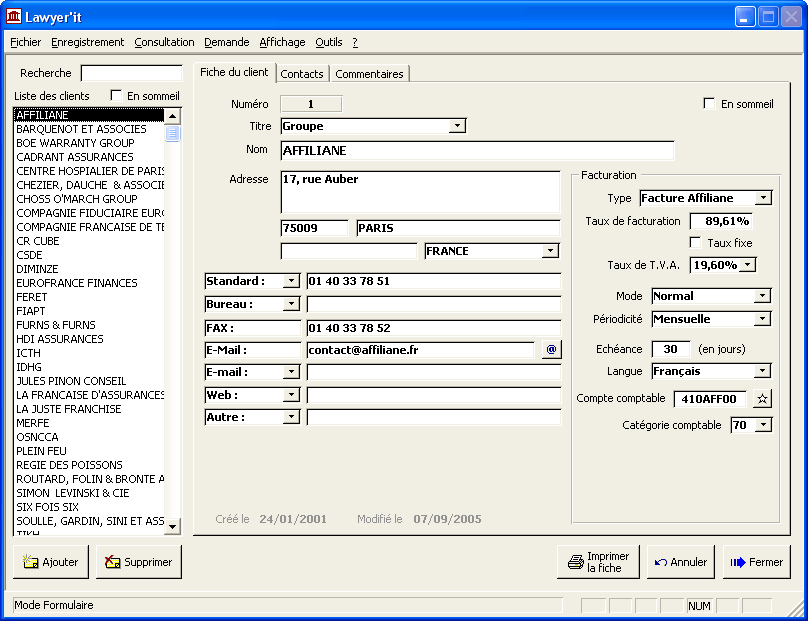This screenshot has width=808, height=621.
Task: Open the Commentaires tab
Action: point(369,74)
